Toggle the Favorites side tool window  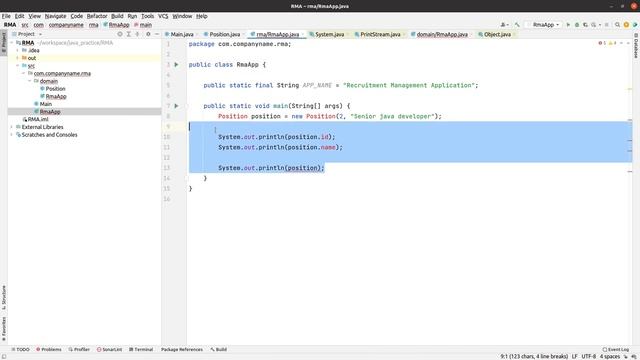pyautogui.click(x=4, y=329)
